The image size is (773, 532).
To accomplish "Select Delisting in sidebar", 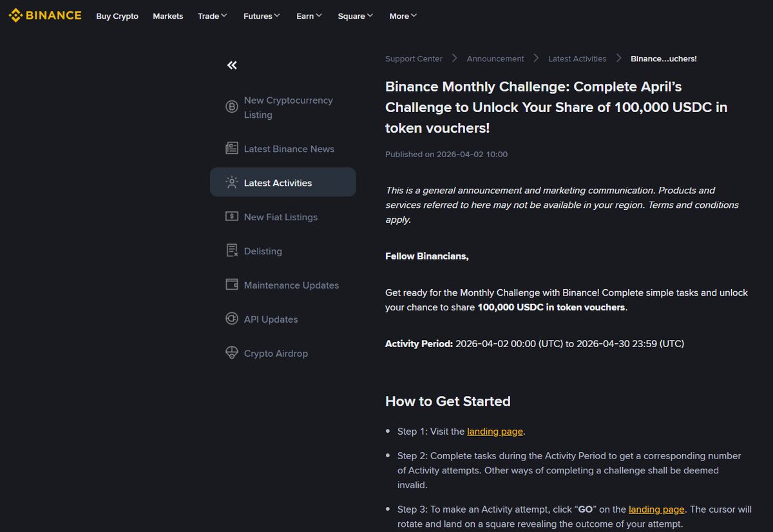I will [283, 251].
